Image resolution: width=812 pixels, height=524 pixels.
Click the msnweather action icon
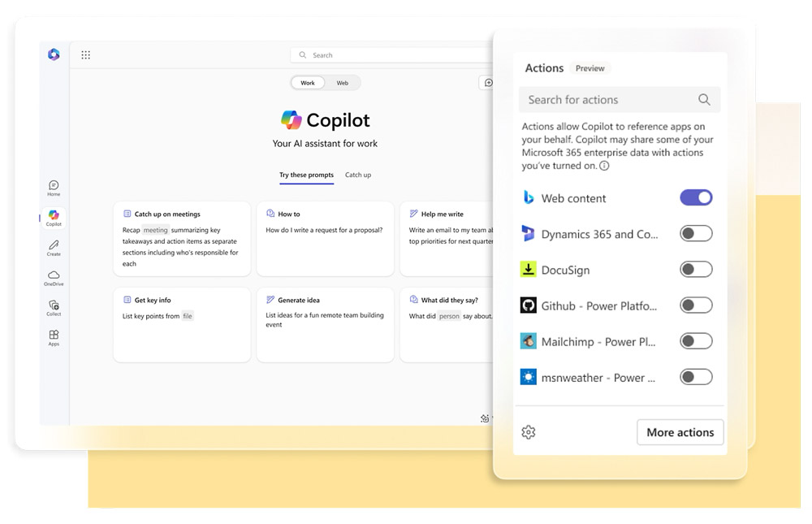point(529,377)
